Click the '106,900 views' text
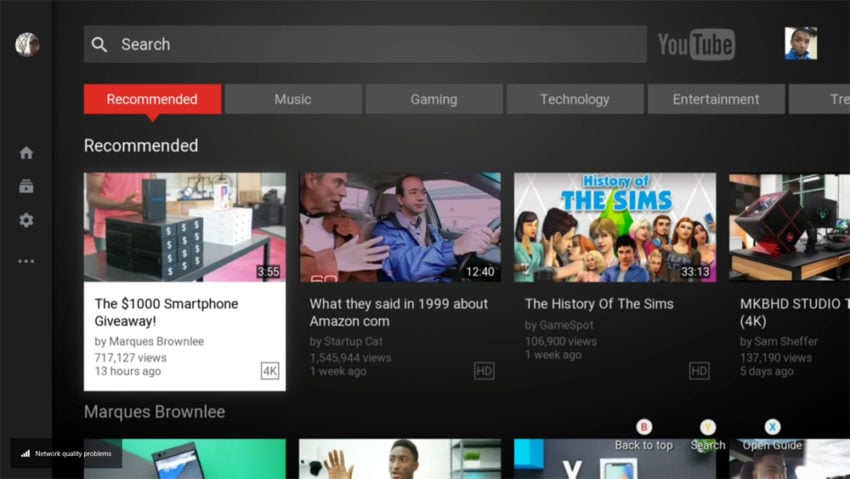This screenshot has height=479, width=850. click(561, 341)
